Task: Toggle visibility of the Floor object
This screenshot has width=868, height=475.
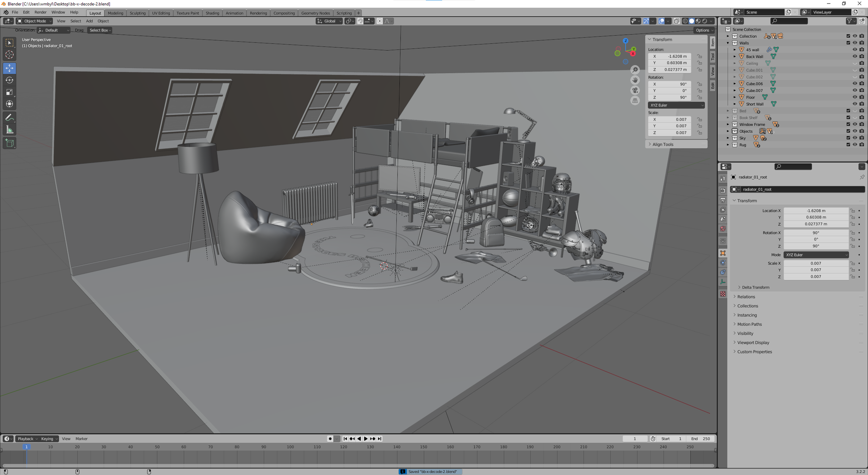Action: [x=854, y=97]
